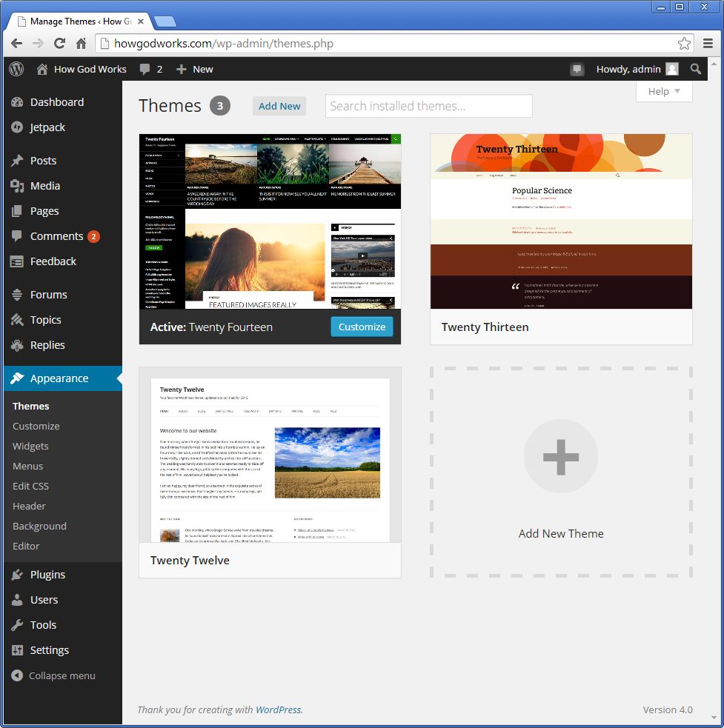This screenshot has height=728, width=724.
Task: Click the Replies icon in sidebar
Action: click(x=17, y=345)
